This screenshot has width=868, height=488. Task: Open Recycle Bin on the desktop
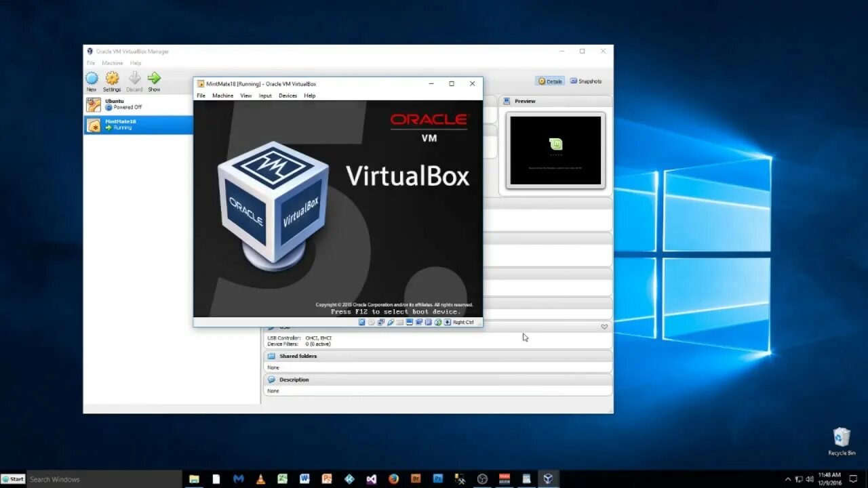[x=842, y=441]
